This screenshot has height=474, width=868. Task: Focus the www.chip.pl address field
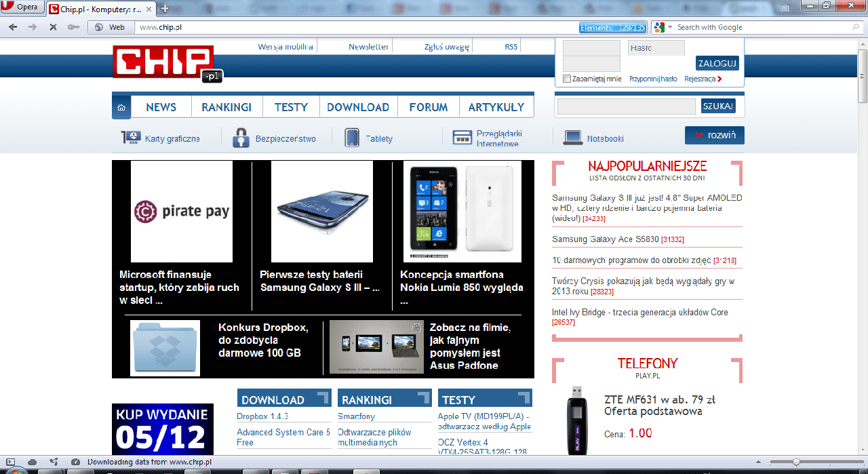[356, 27]
